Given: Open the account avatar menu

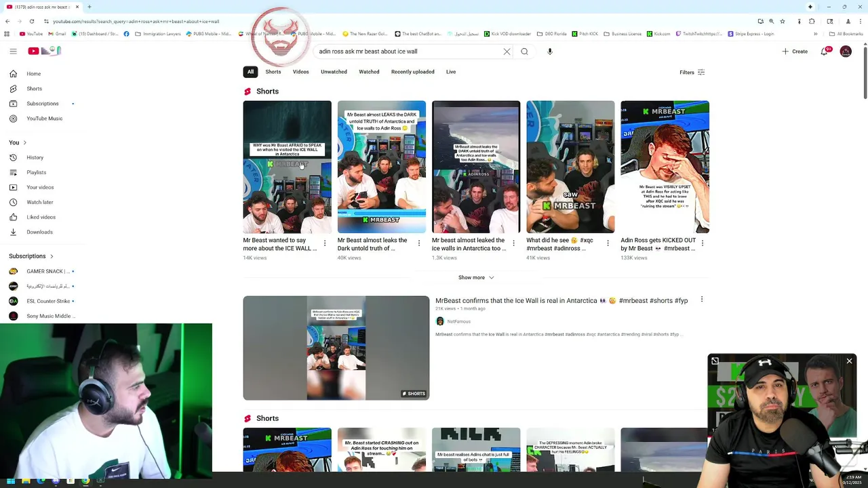Looking at the screenshot, I should coord(846,52).
